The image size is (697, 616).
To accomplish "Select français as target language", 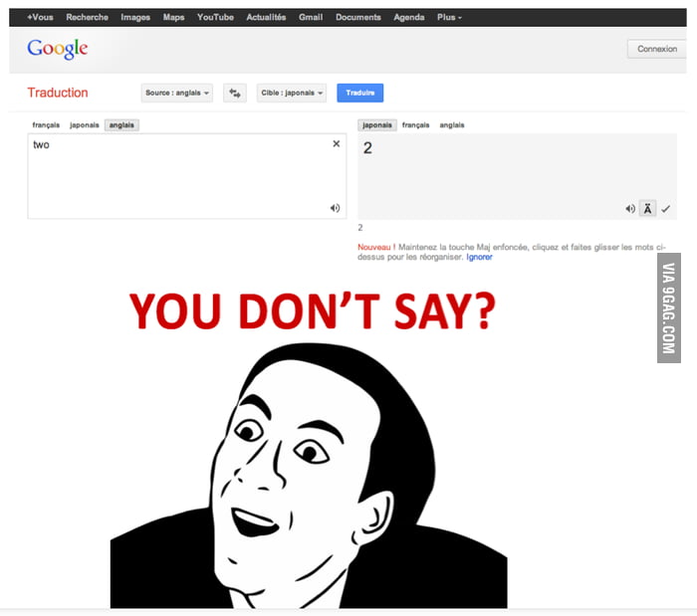I will tap(415, 125).
